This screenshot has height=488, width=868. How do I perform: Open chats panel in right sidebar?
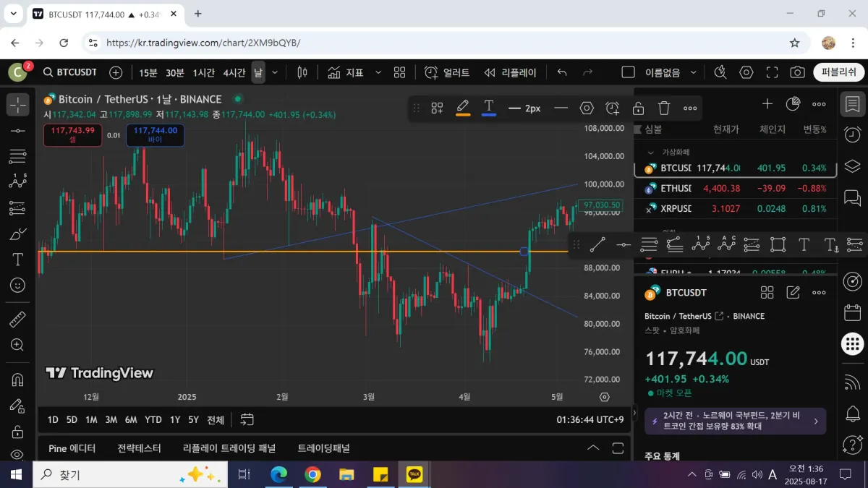(853, 197)
